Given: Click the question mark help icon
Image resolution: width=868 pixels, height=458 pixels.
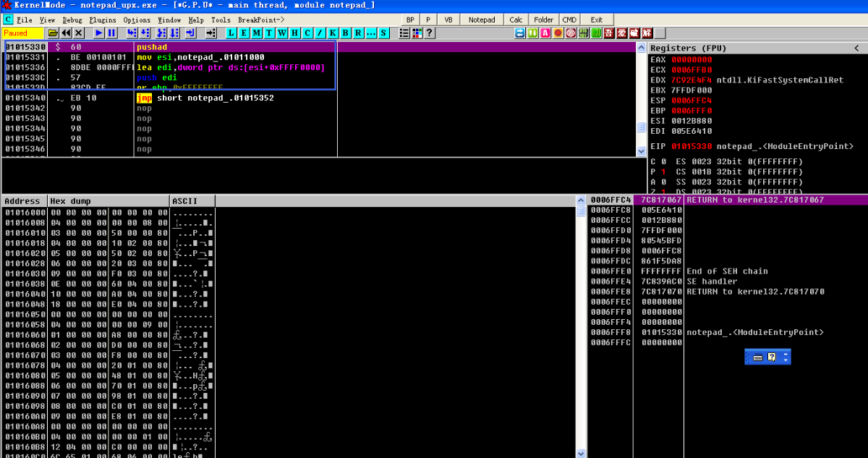Looking at the screenshot, I should (x=429, y=33).
